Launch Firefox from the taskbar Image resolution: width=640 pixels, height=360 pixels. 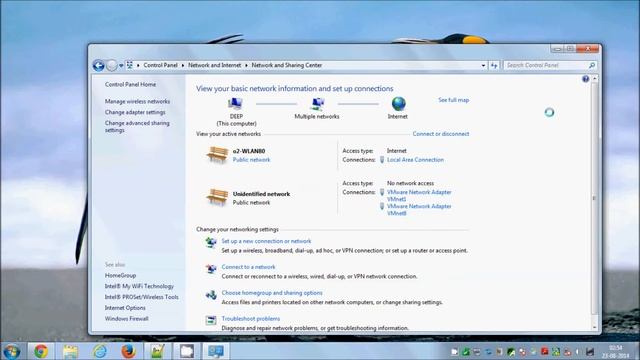(129, 351)
